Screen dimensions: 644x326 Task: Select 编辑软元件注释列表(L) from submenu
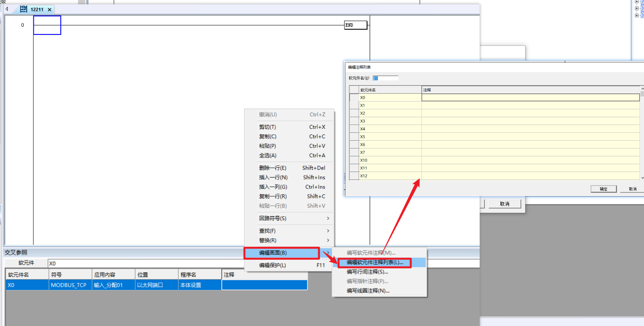375,263
